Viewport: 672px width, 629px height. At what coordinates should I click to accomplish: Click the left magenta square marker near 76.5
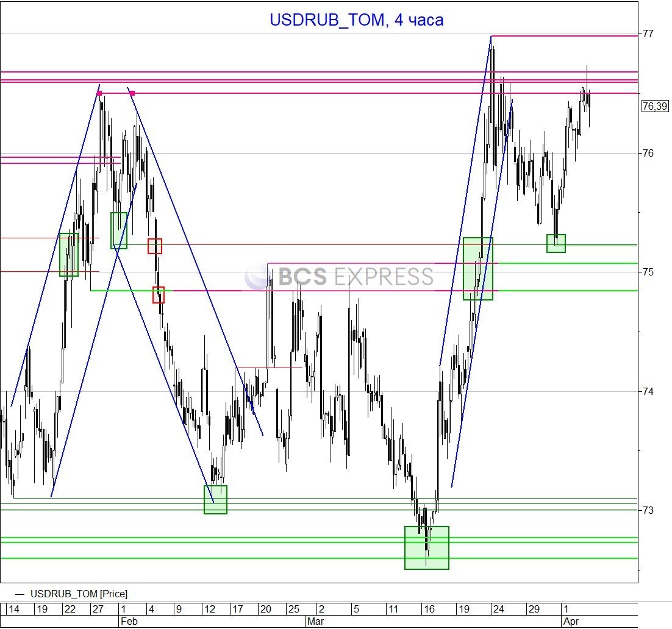[99, 93]
